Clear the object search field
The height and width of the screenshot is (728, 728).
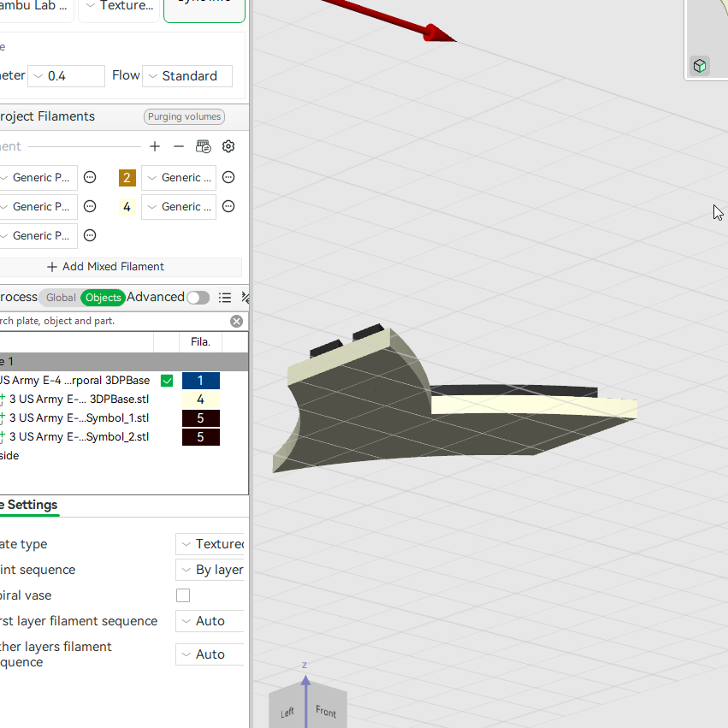pos(236,322)
